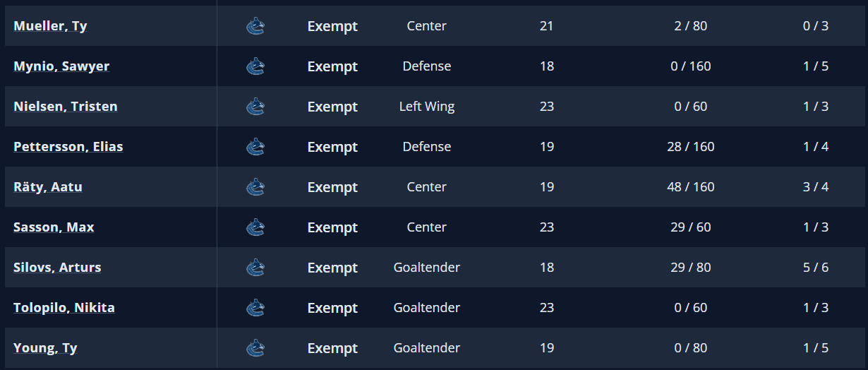This screenshot has height=370, width=868.
Task: Click Exempt status in Silovs, Arturs row
Action: point(332,268)
